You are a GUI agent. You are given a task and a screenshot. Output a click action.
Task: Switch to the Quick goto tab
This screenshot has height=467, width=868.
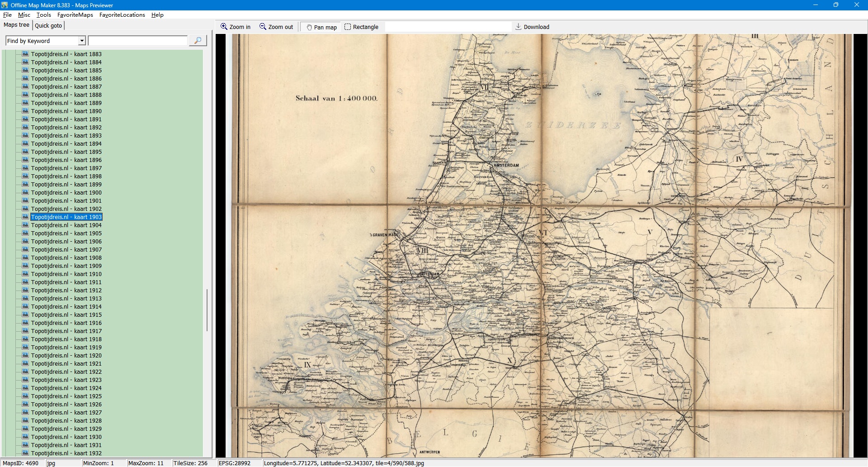coord(48,25)
